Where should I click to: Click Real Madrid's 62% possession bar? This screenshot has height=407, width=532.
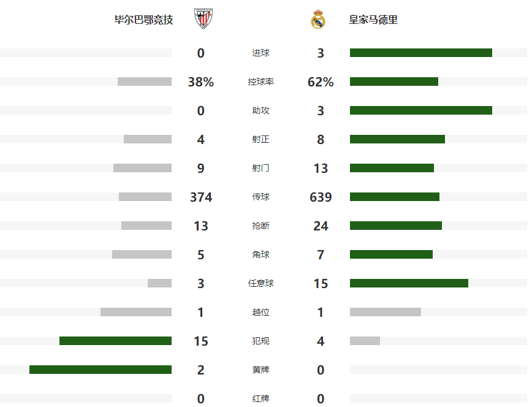point(393,82)
